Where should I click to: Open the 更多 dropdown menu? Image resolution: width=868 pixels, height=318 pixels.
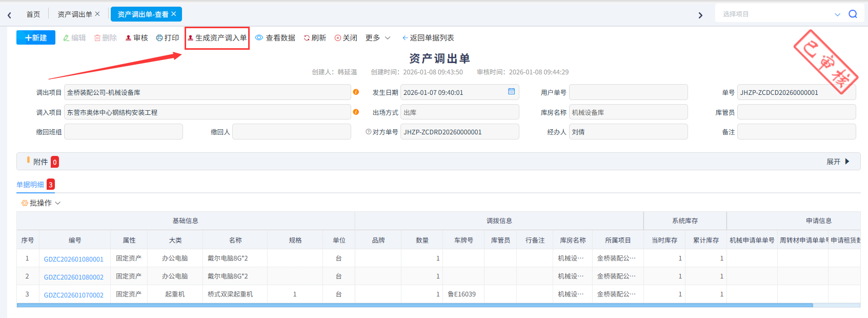[x=378, y=38]
